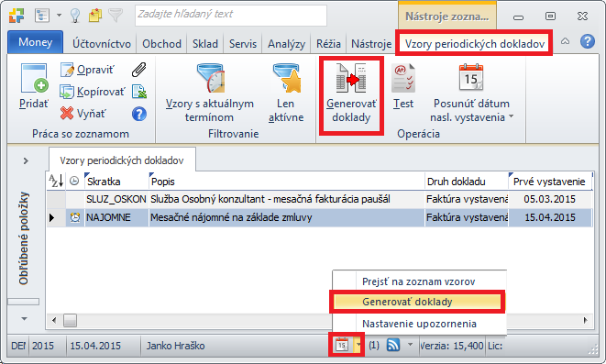Switch to the Réžia tab
Viewport: 606px width, 364px height.
[x=328, y=44]
